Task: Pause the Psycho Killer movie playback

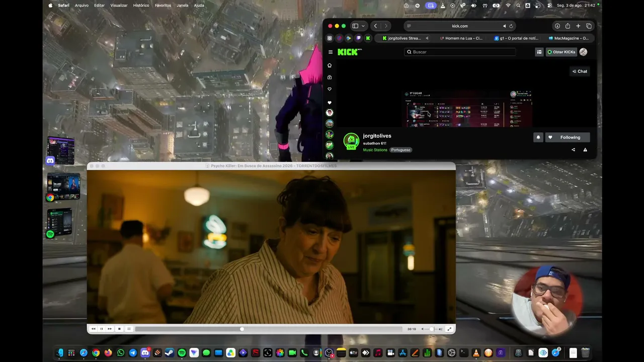Action: [x=101, y=329]
